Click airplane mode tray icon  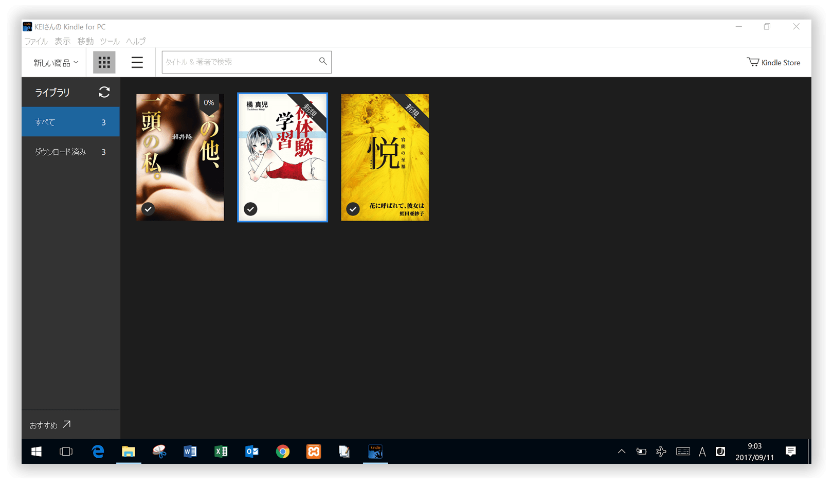pos(661,452)
